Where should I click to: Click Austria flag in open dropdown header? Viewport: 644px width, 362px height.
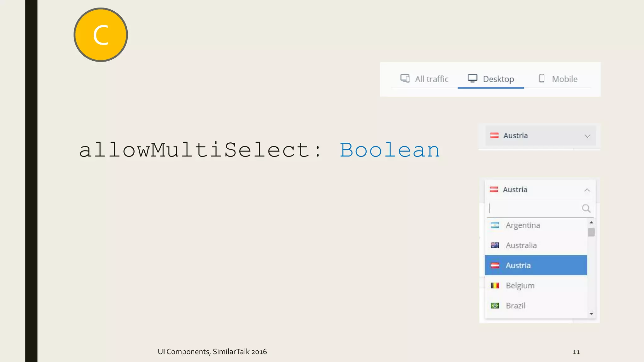[494, 189]
